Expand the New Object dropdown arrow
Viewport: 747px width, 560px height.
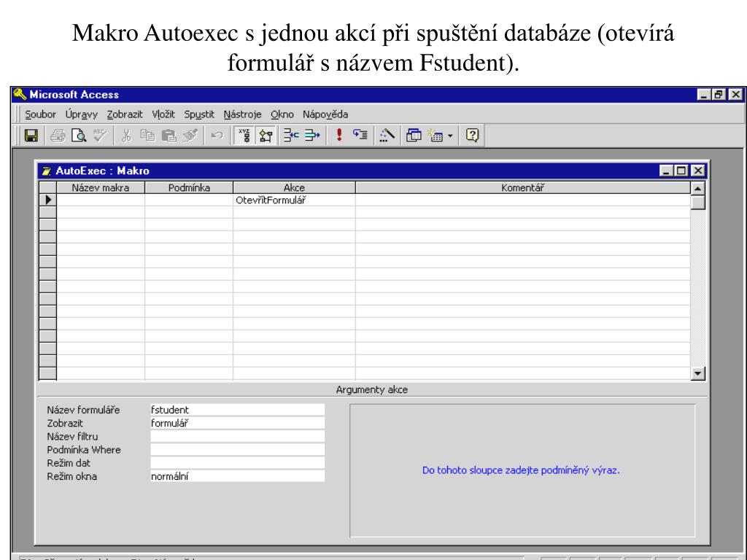450,136
